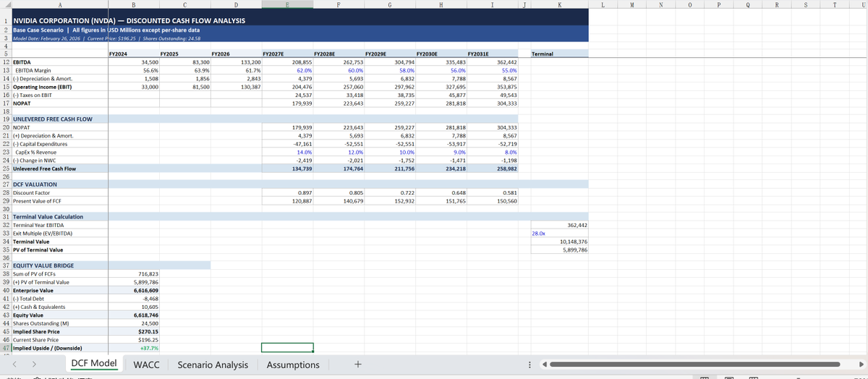This screenshot has width=868, height=379.
Task: Click the 'Exit Multiple (EV/EBITDA)' row label
Action: coord(43,234)
